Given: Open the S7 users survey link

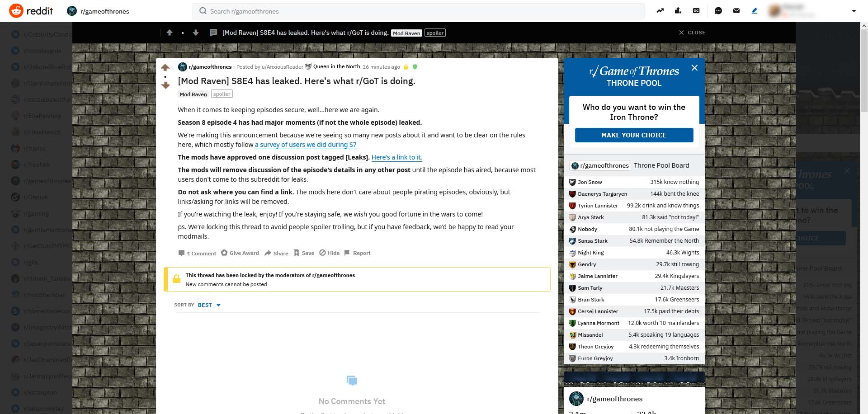Looking at the screenshot, I should (x=305, y=145).
